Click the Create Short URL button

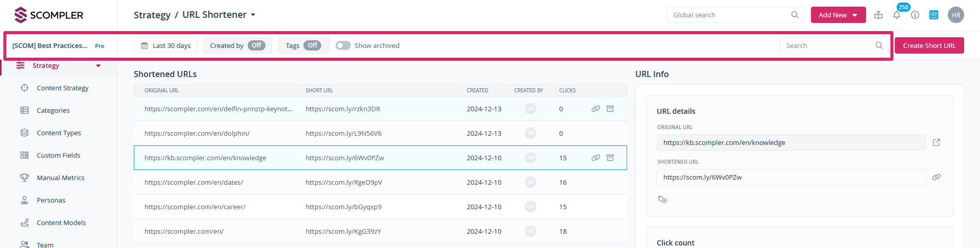coord(929,45)
